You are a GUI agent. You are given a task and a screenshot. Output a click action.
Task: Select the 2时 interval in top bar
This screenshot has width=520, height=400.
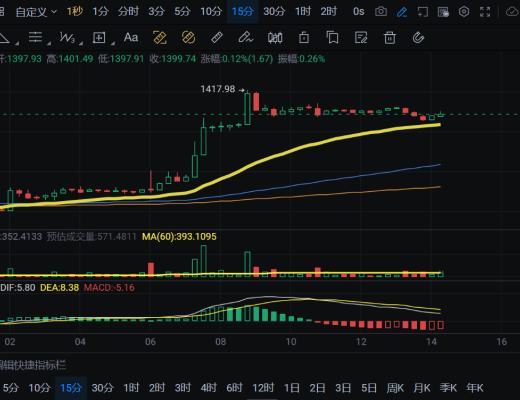[329, 12]
